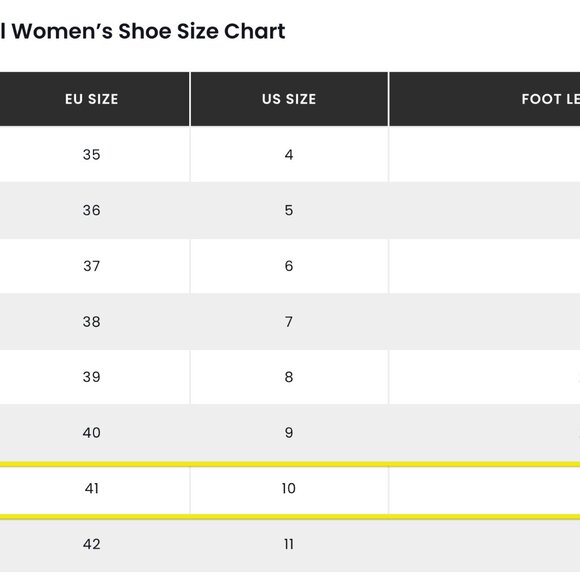
Task: Click the FOOT LE... column header
Action: coord(485,99)
